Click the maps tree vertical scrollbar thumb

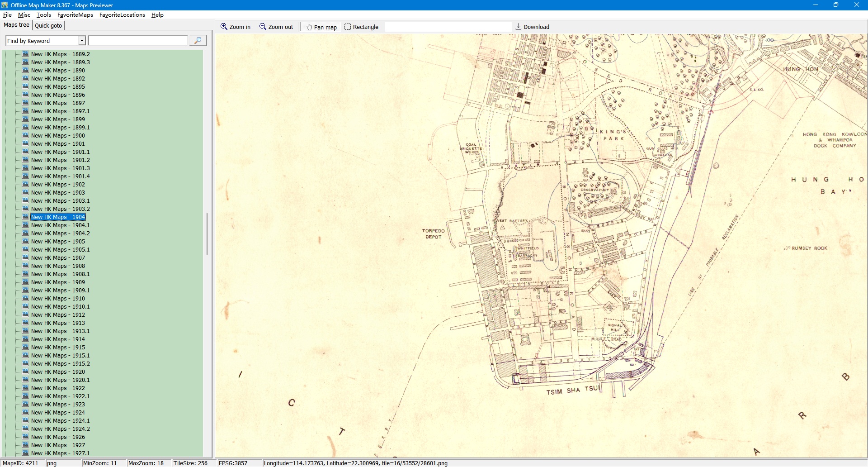[x=207, y=234]
